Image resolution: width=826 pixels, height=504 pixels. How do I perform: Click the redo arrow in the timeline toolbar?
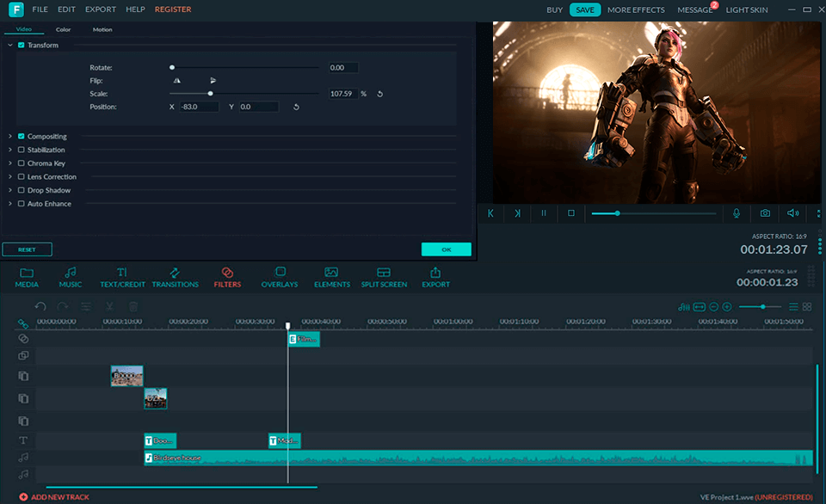click(63, 306)
